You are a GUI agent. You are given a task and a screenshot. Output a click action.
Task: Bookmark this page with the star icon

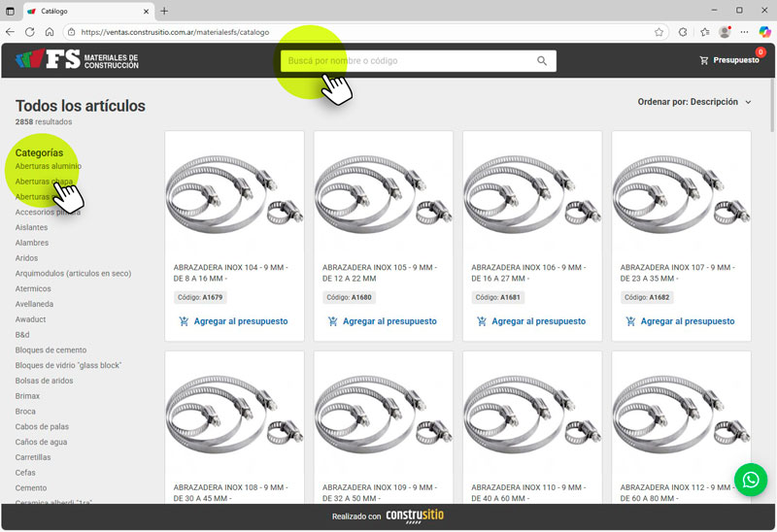659,32
